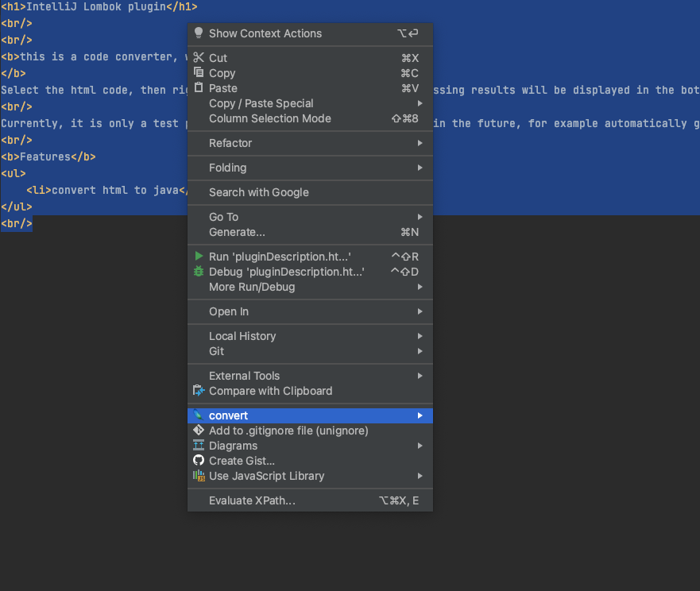Open the Diagrams menu entry
This screenshot has width=700, height=591.
pos(310,446)
